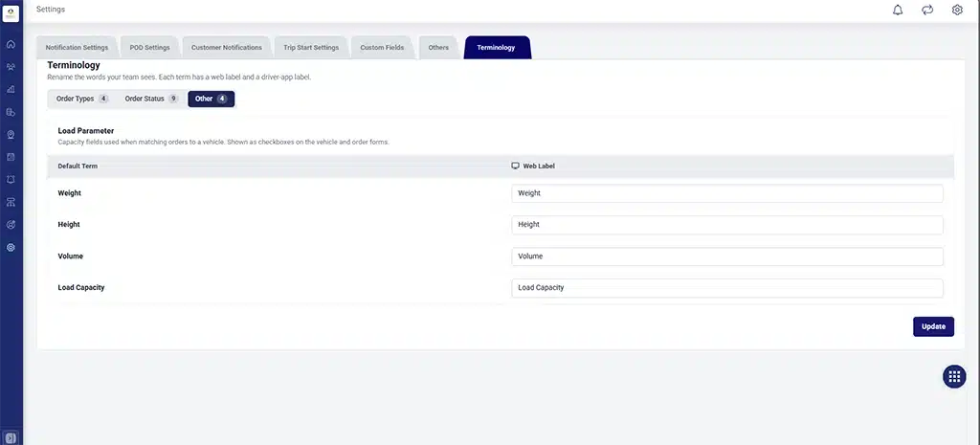Click the sync arrows icon in the header
Image resolution: width=980 pixels, height=445 pixels.
pyautogui.click(x=927, y=10)
